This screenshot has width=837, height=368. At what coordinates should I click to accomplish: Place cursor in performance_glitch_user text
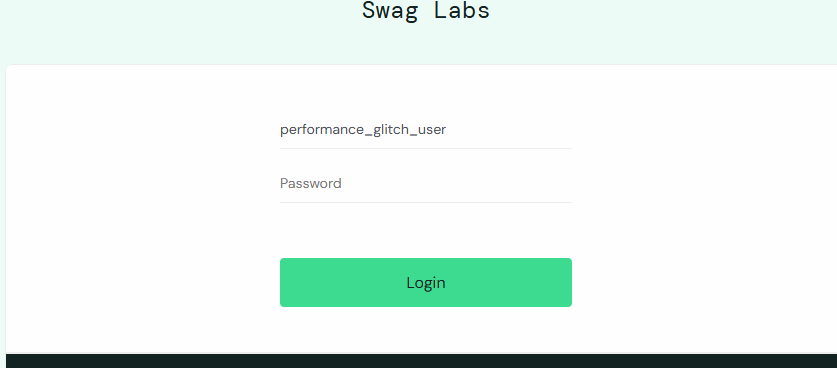click(x=363, y=130)
